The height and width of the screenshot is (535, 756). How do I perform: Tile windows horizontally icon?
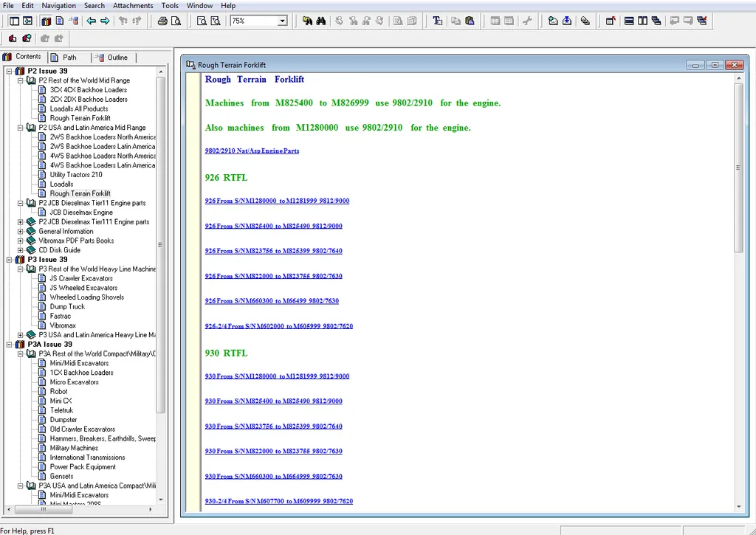[x=629, y=21]
